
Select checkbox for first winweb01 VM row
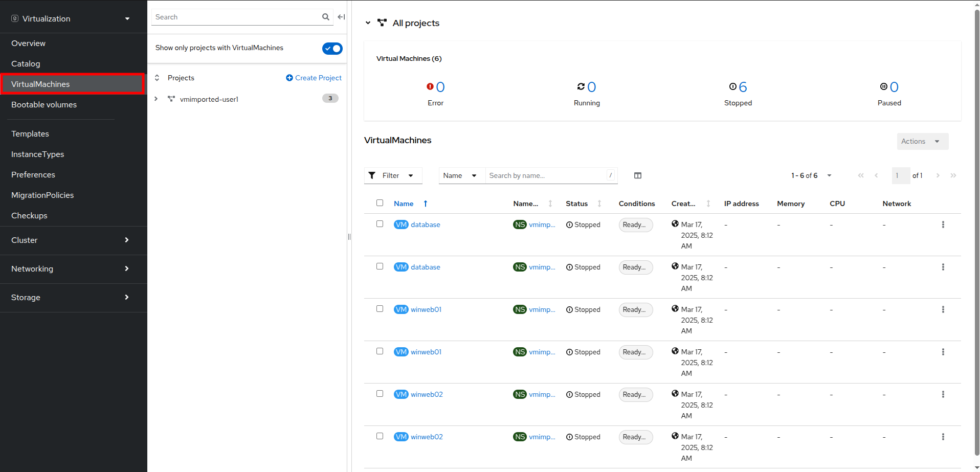click(x=380, y=309)
